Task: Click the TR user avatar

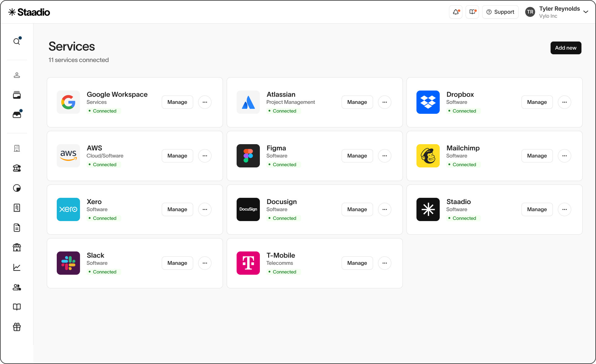Action: pyautogui.click(x=530, y=12)
